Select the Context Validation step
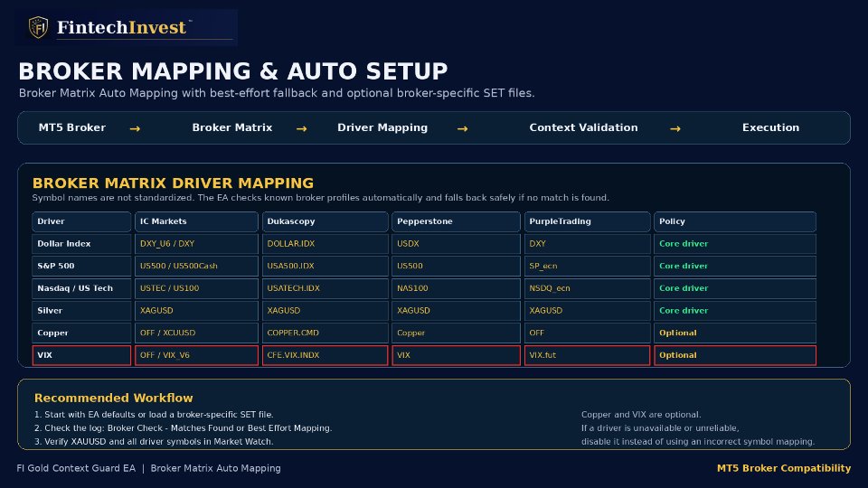 tap(583, 127)
